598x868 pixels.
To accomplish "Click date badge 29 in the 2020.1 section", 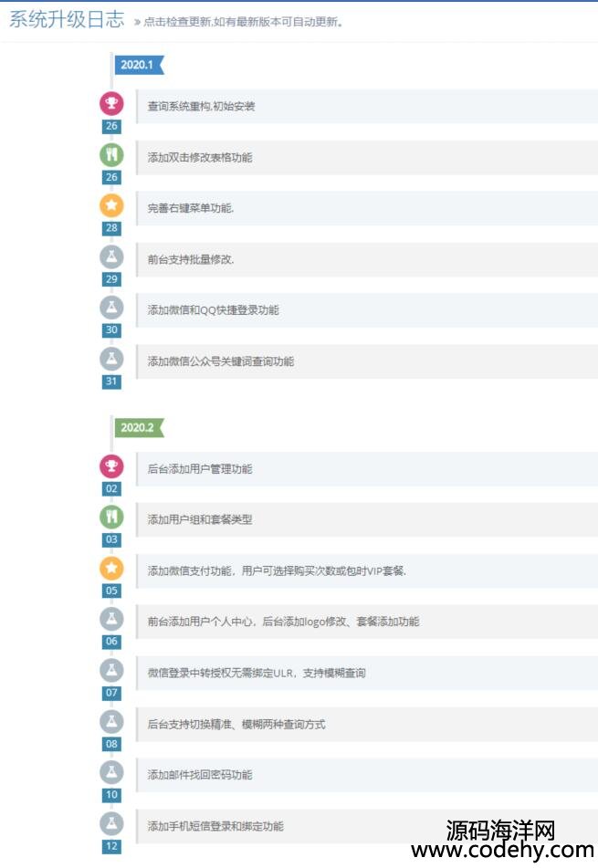I will pyautogui.click(x=111, y=279).
